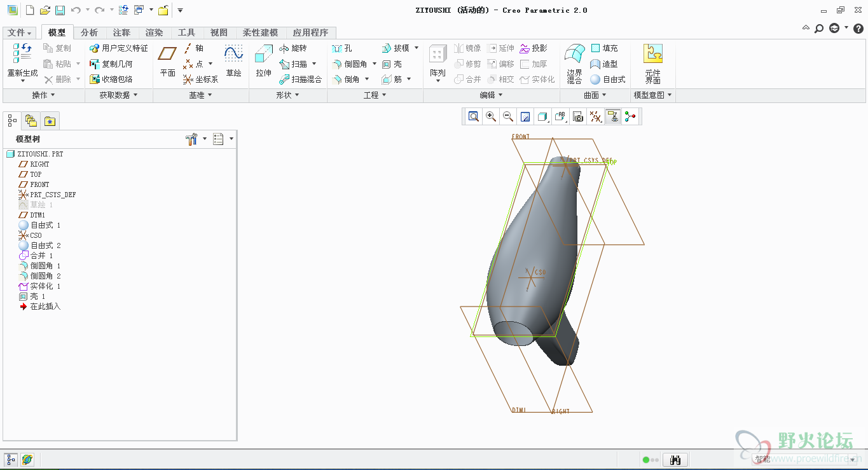Image resolution: width=868 pixels, height=470 pixels.
Task: Select DTM1 plane in the model tree
Action: click(x=32, y=215)
